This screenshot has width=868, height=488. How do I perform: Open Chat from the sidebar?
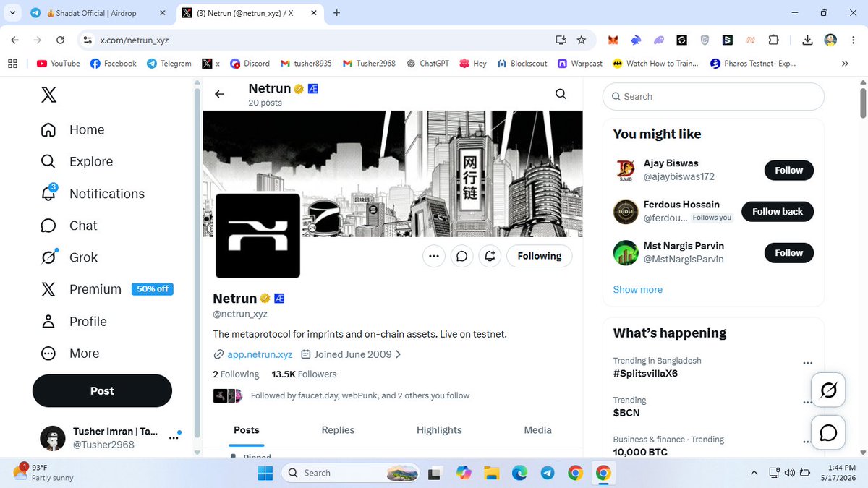click(x=69, y=226)
